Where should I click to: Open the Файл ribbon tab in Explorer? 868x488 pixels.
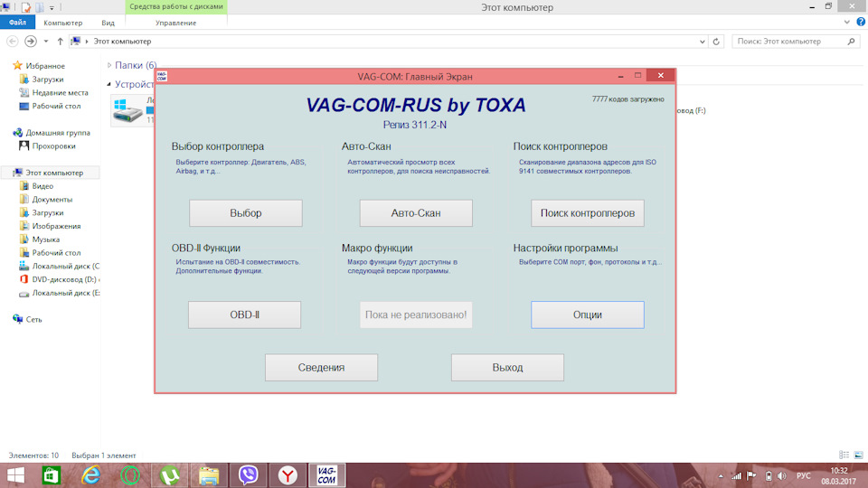coord(18,23)
